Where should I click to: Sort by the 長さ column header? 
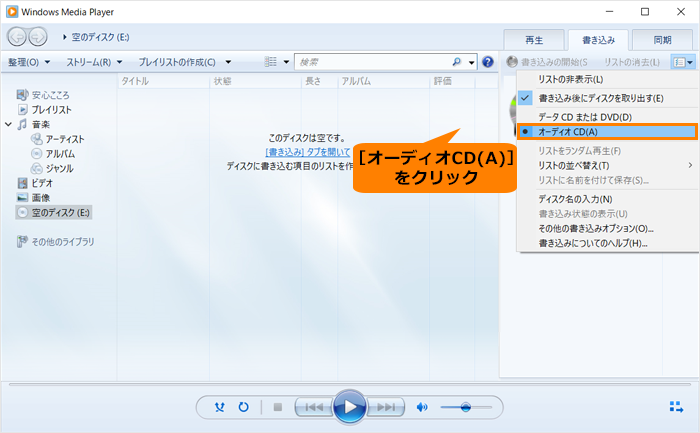(320, 81)
